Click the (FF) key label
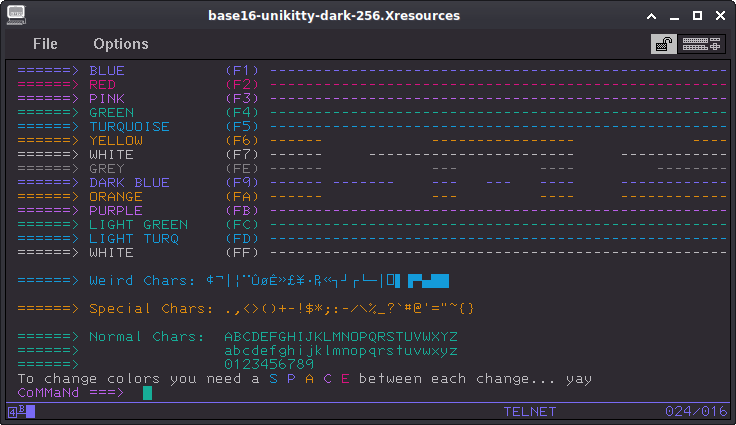This screenshot has height=425, width=736. coord(242,253)
